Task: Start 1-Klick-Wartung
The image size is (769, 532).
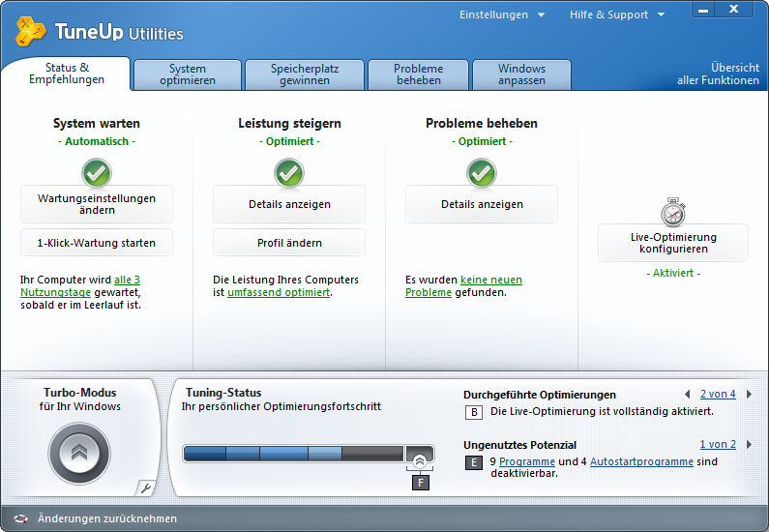Action: (97, 243)
